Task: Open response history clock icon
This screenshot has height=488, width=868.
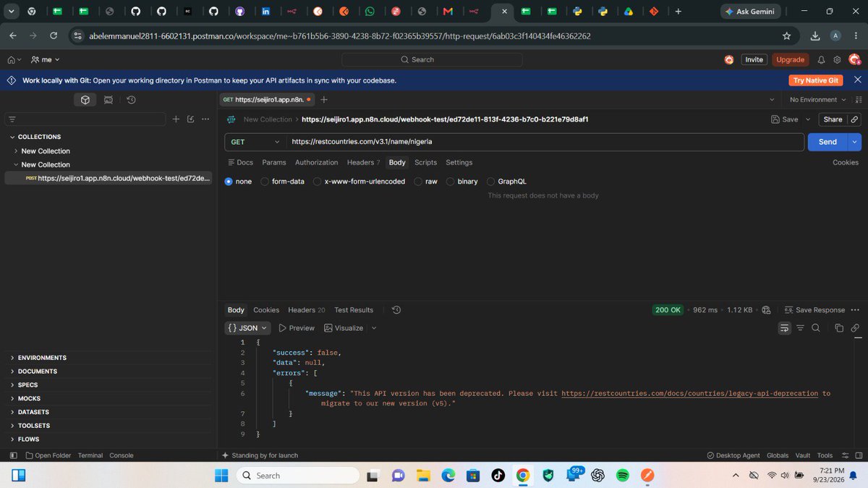Action: [x=396, y=310]
